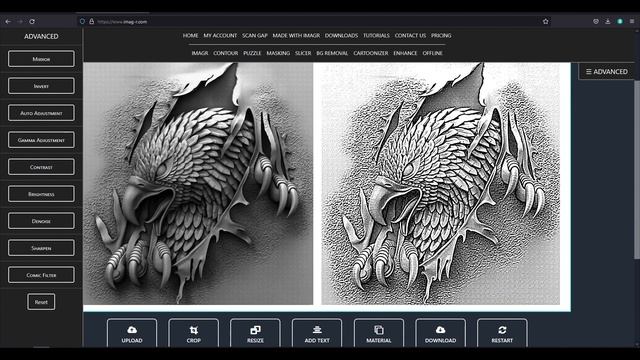Open Downloads page in nav

341,36
